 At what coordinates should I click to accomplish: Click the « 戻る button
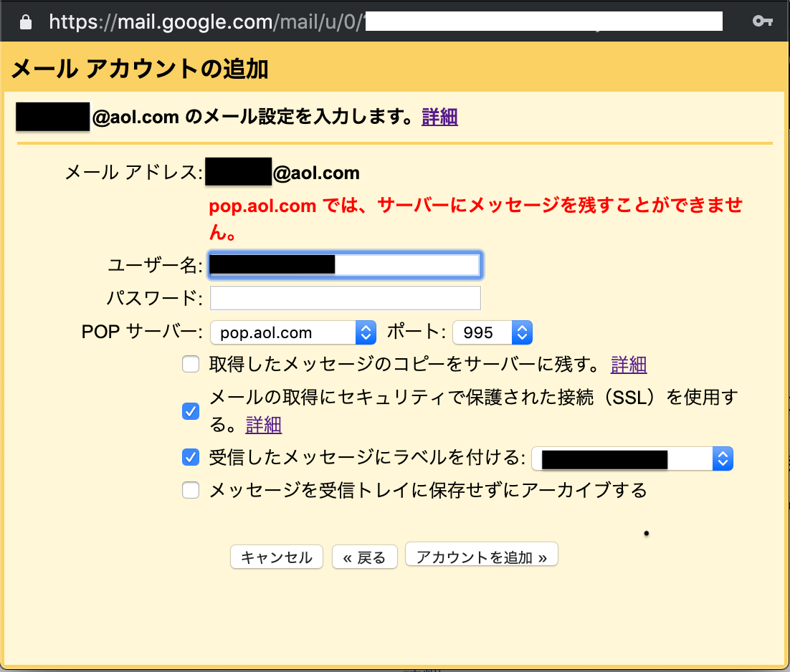tap(365, 557)
